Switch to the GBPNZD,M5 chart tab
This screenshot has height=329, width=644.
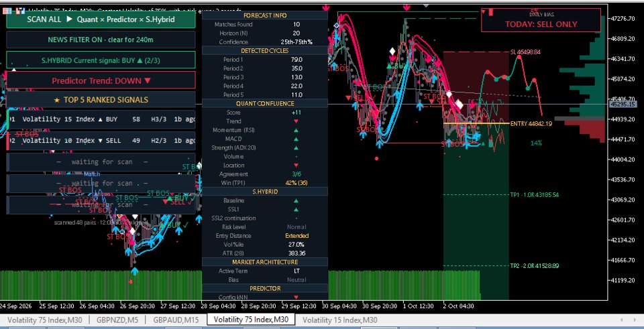pyautogui.click(x=117, y=320)
